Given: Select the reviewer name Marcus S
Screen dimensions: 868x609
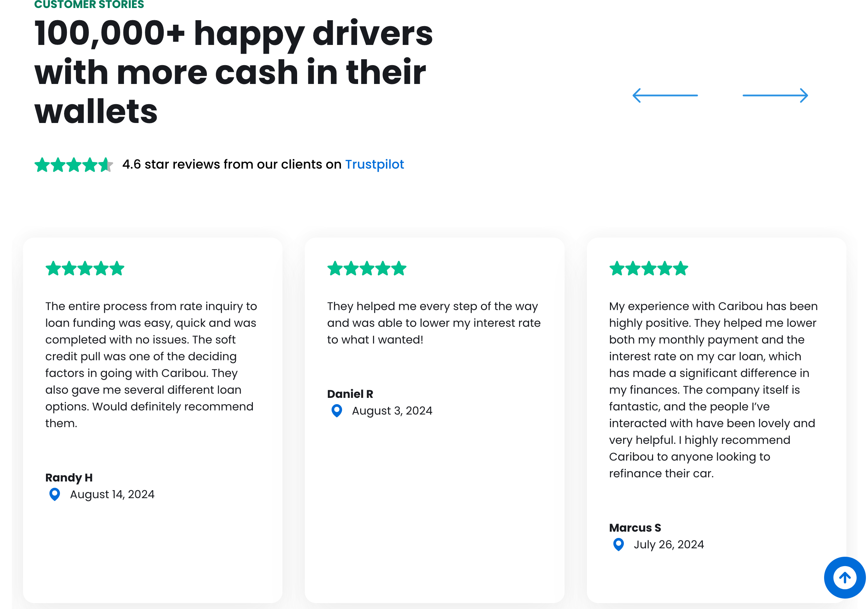Looking at the screenshot, I should [x=635, y=528].
